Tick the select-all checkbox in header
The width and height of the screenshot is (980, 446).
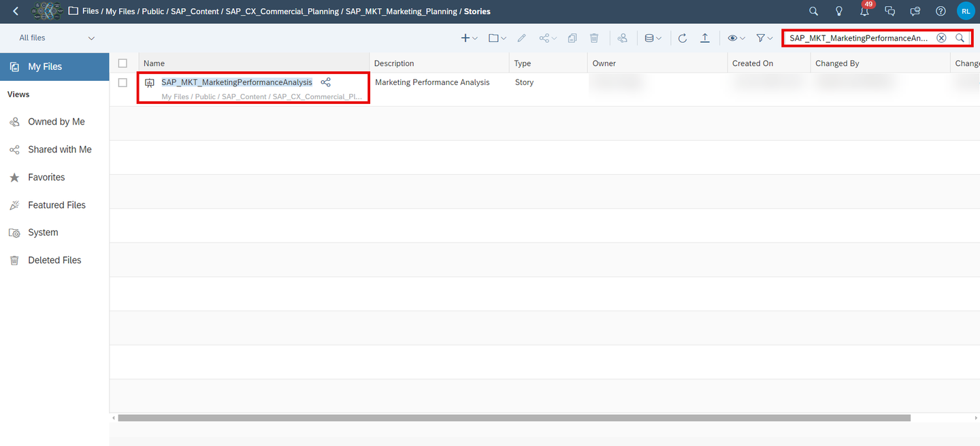coord(122,63)
